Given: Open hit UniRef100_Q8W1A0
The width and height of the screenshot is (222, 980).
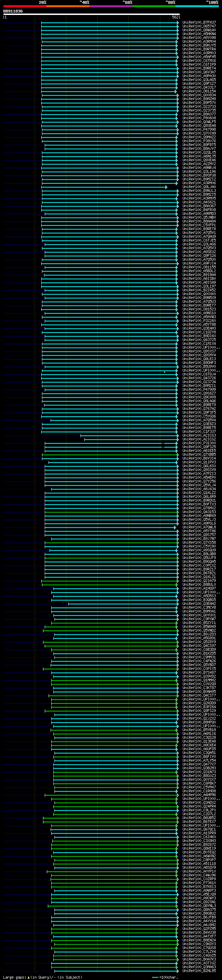Looking at the screenshot, I should click(199, 30).
